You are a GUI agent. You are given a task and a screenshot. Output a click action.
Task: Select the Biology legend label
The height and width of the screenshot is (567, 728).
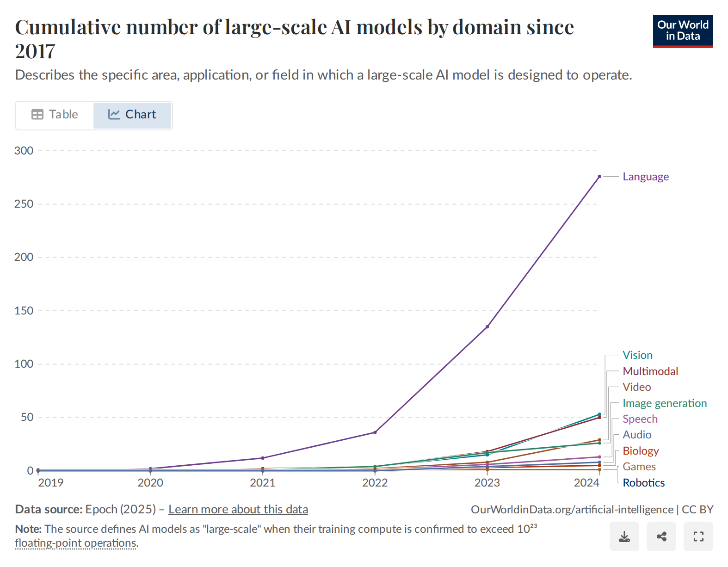[x=641, y=451]
